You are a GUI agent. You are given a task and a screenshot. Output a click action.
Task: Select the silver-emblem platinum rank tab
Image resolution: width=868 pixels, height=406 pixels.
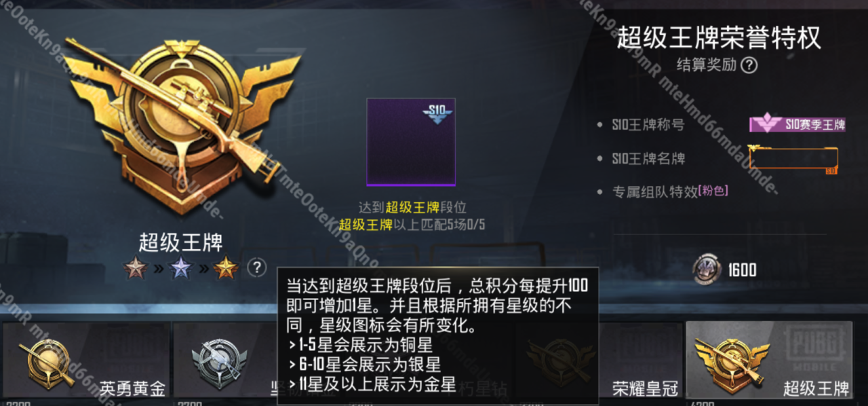coord(225,361)
